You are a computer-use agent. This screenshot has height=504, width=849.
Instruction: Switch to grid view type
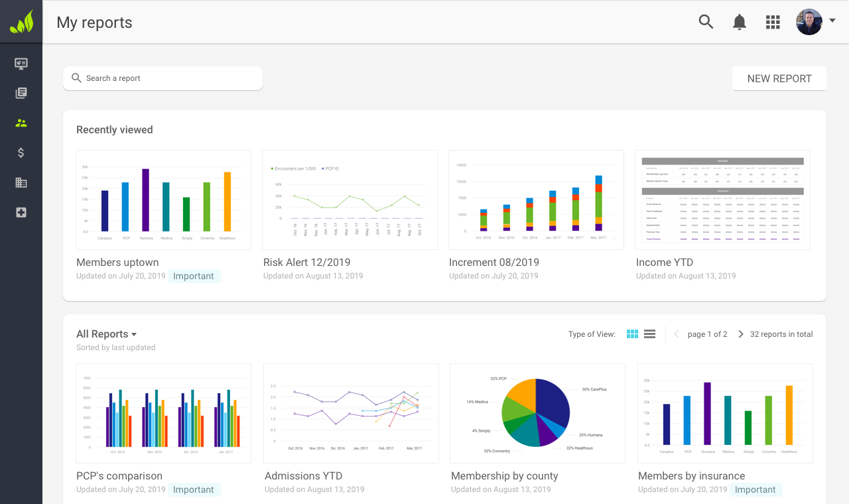(632, 334)
